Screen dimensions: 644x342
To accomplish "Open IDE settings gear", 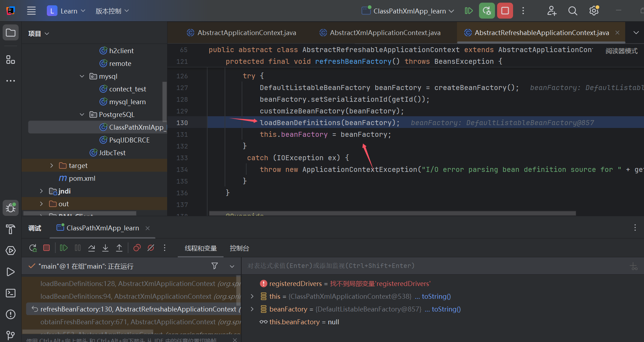I will click(x=594, y=11).
